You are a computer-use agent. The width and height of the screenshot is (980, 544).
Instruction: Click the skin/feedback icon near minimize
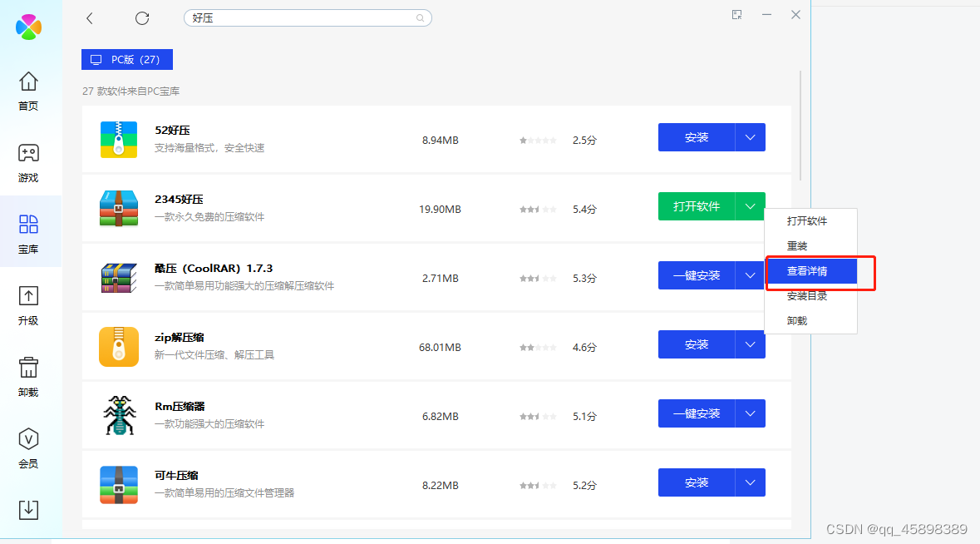[x=737, y=14]
